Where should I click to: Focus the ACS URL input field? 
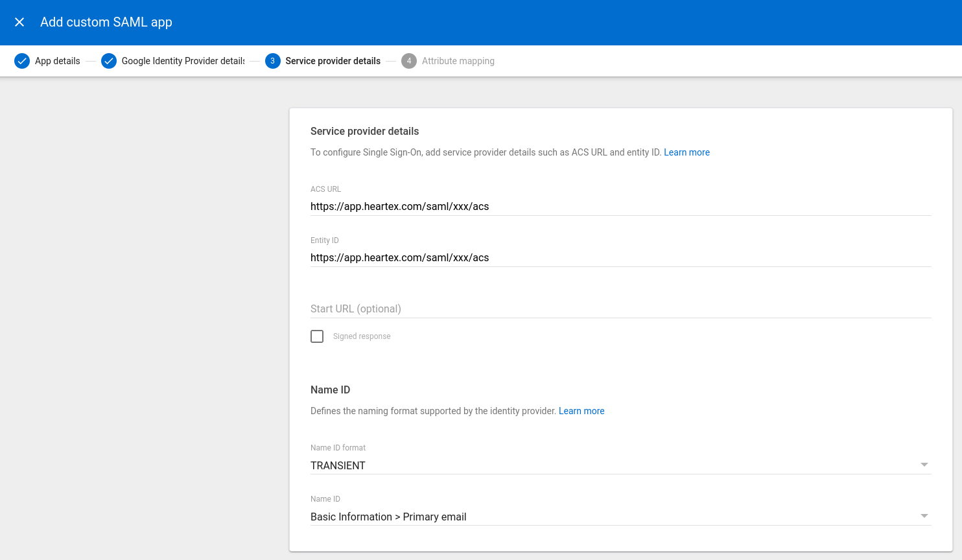tap(620, 206)
